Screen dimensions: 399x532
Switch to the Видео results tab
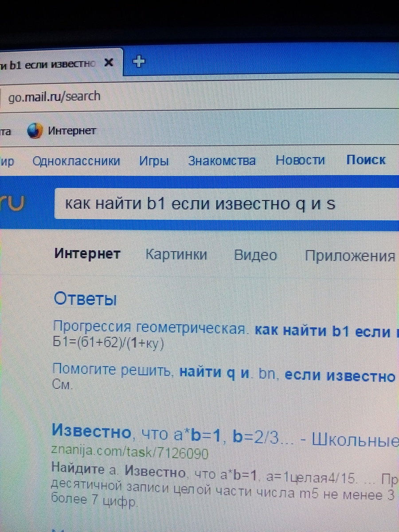pyautogui.click(x=255, y=255)
